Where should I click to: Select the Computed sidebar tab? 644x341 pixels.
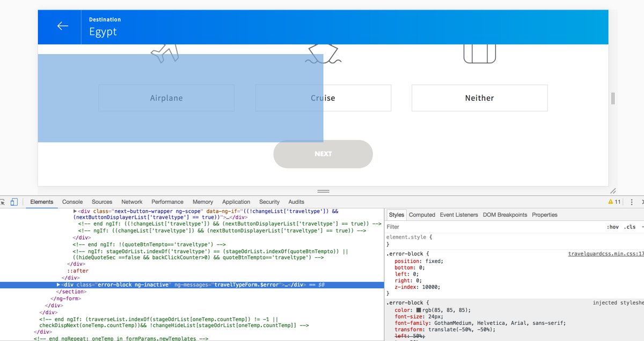pos(422,214)
